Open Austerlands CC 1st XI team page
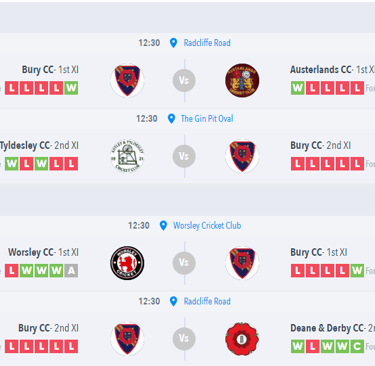Viewport: 375px width, 366px height. (332, 69)
